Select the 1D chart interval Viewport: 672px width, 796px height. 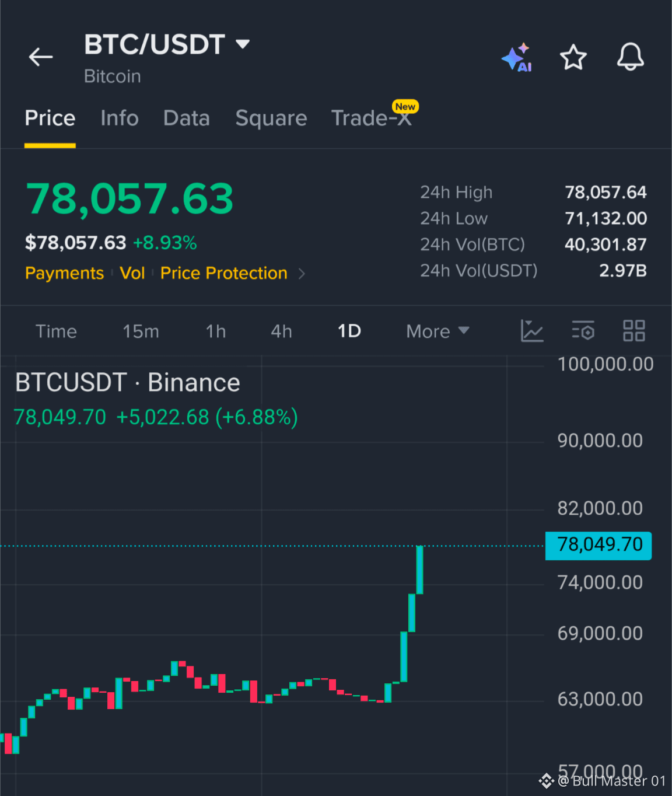349,331
